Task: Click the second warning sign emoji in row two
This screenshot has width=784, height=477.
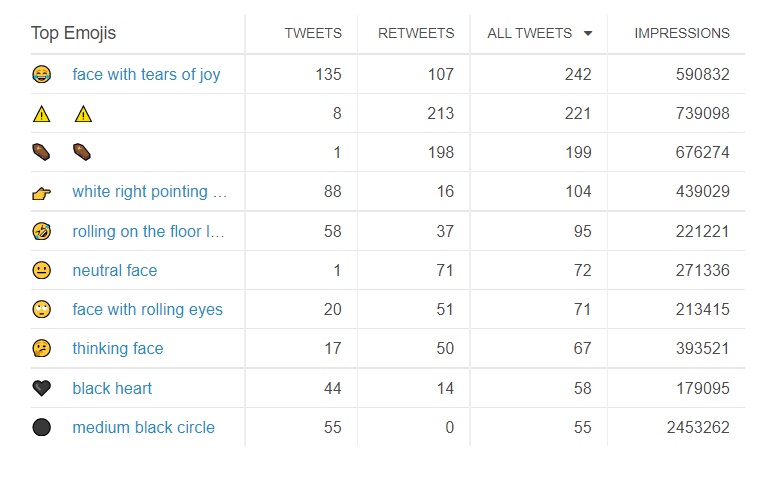Action: 83,114
